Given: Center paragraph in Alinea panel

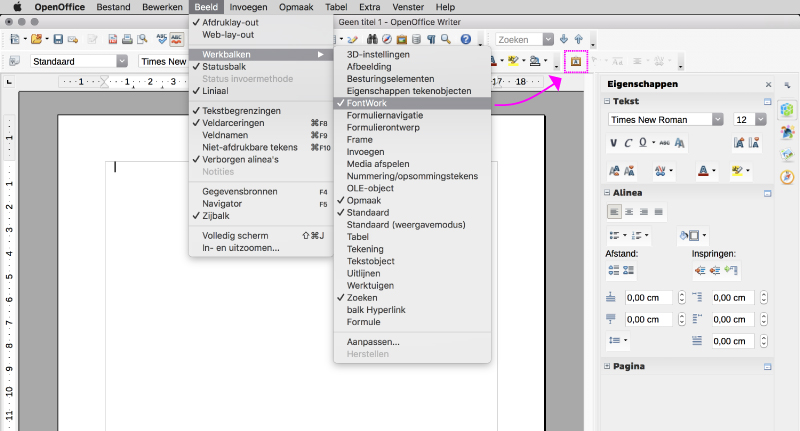Looking at the screenshot, I should click(629, 212).
